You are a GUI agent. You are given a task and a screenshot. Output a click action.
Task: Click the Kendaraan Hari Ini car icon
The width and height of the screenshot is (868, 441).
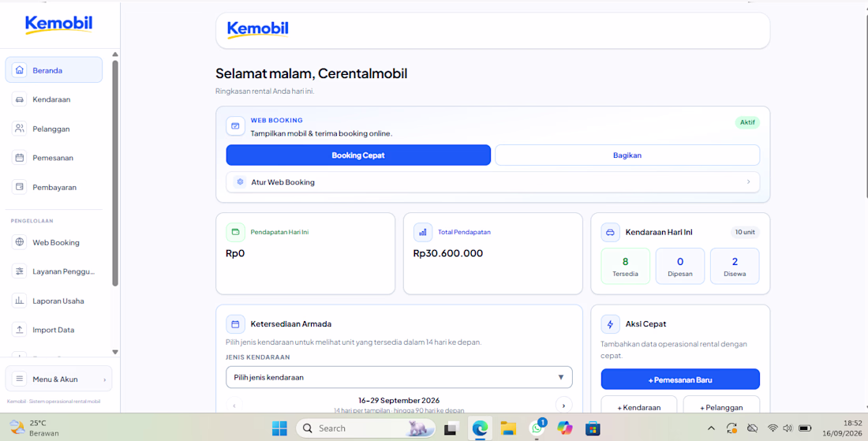(x=610, y=233)
